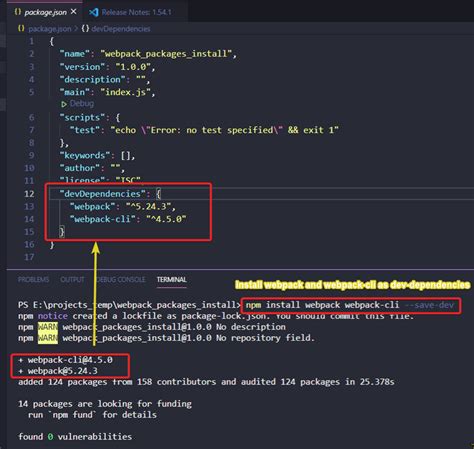The height and width of the screenshot is (449, 474).
Task: Open the OUTPUT panel tab
Action: coord(72,280)
